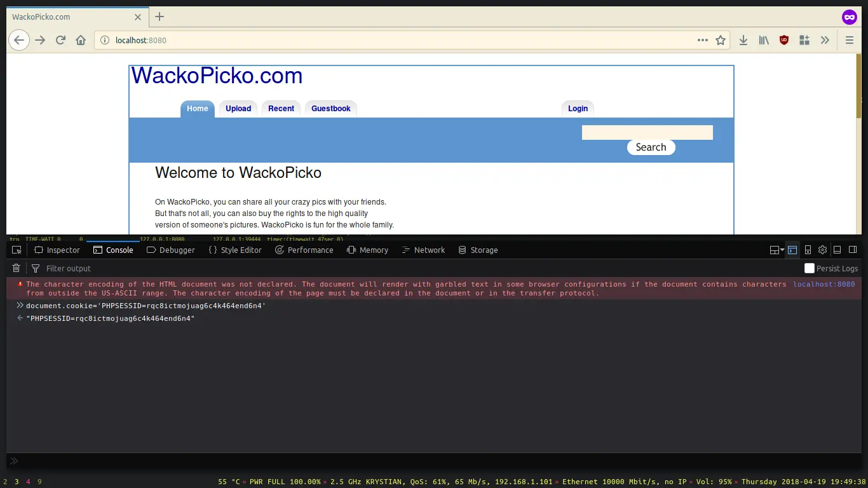
Task: Switch to the Guestbook tab on WackoPicko
Action: point(330,108)
